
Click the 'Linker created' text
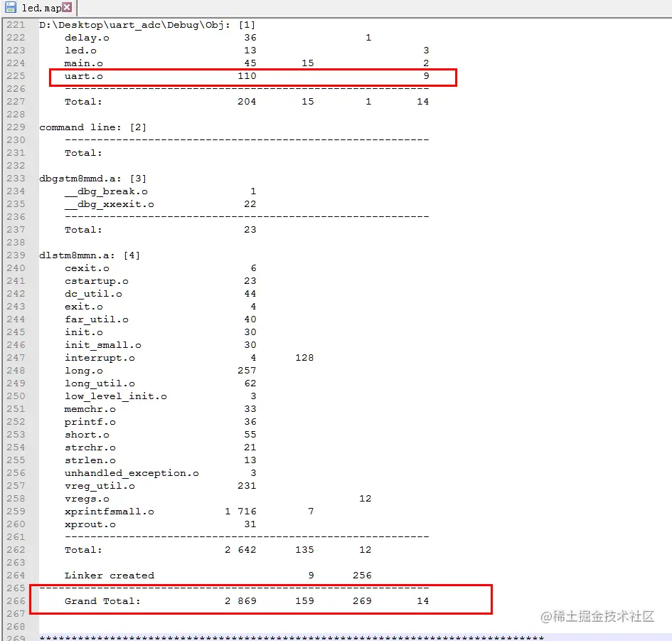110,576
